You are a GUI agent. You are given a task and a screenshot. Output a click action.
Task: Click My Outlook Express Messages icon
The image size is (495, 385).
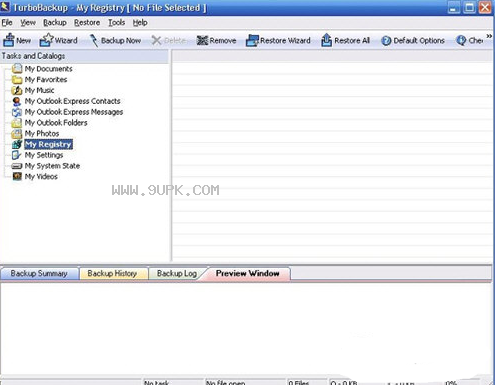[x=17, y=112]
